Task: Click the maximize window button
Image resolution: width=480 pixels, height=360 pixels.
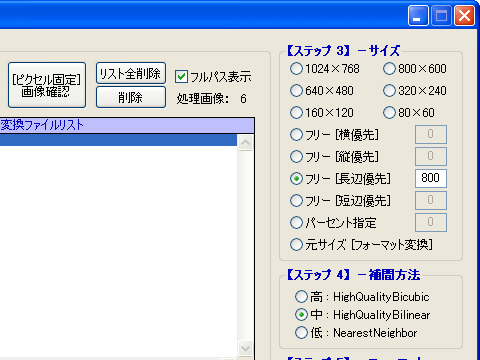Action: click(441, 16)
